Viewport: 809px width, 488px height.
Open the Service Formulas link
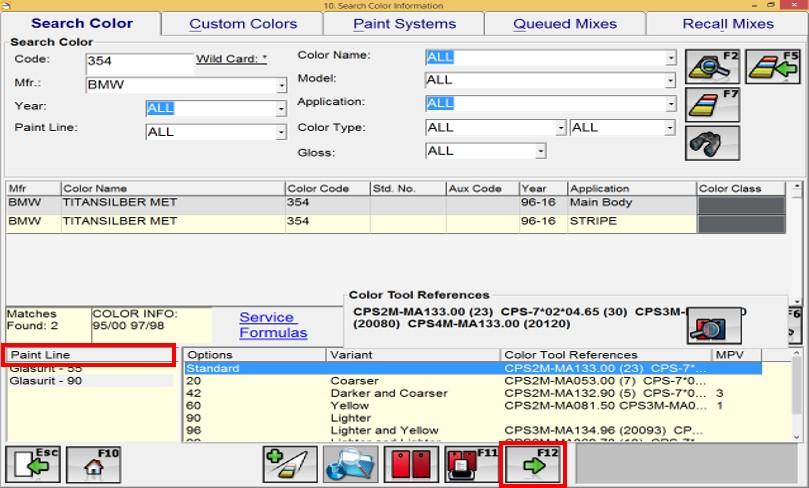click(273, 325)
